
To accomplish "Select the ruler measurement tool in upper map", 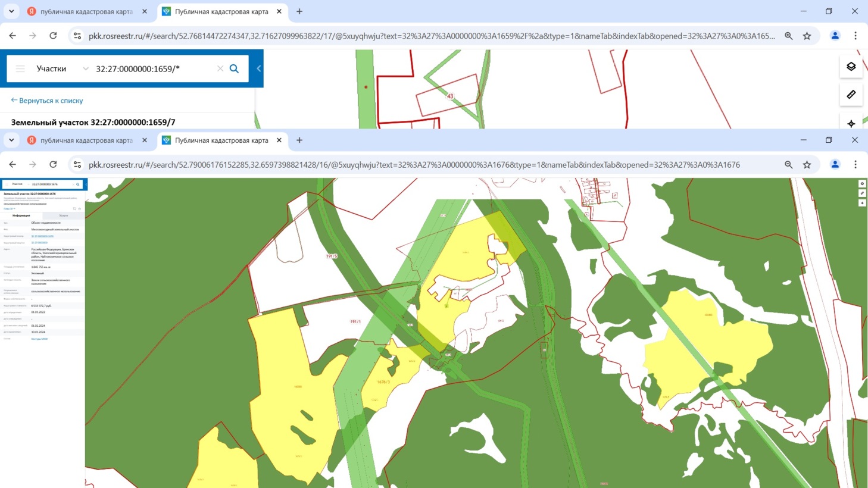I will point(851,95).
